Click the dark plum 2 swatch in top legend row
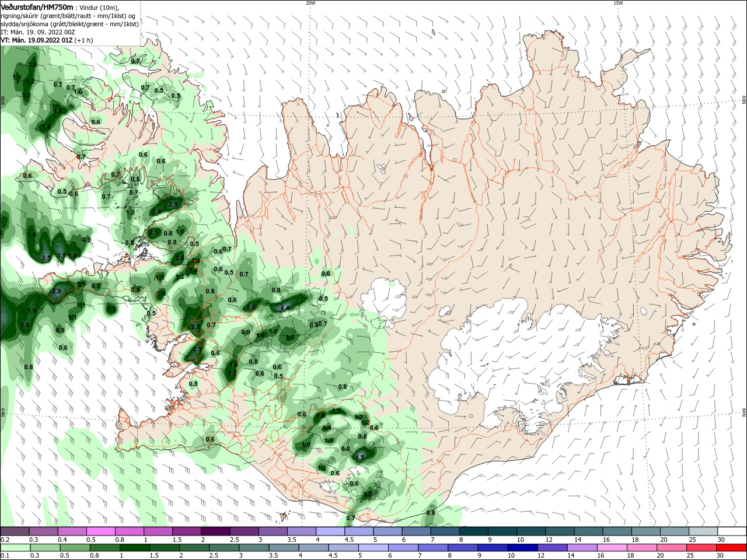The image size is (747, 560). coord(215,531)
